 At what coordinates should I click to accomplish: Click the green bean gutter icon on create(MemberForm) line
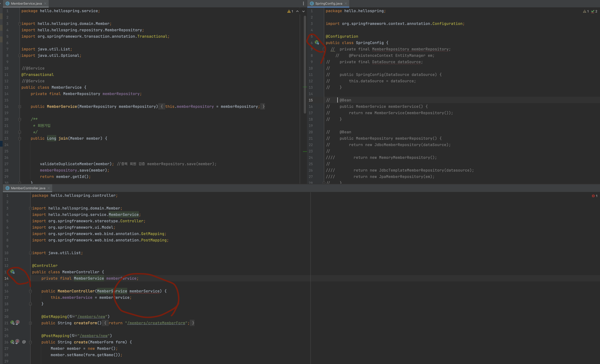click(12, 342)
